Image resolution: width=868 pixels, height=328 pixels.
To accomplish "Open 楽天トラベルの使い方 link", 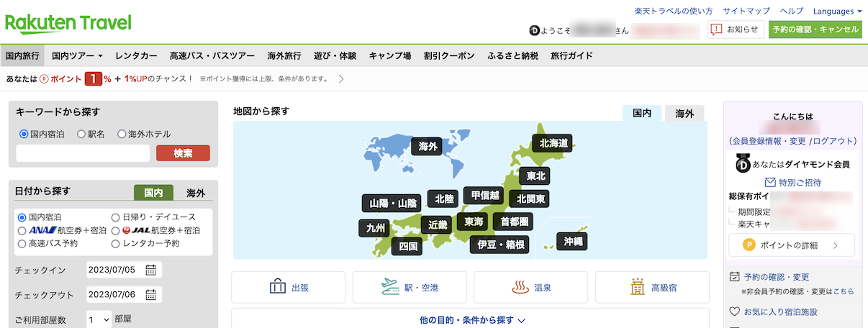I will coord(674,11).
